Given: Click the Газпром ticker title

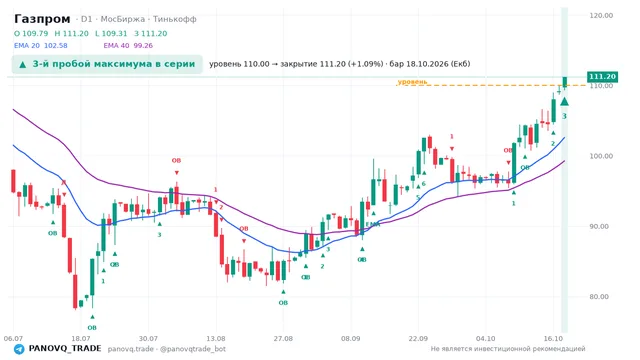Looking at the screenshot, I should click(42, 19).
